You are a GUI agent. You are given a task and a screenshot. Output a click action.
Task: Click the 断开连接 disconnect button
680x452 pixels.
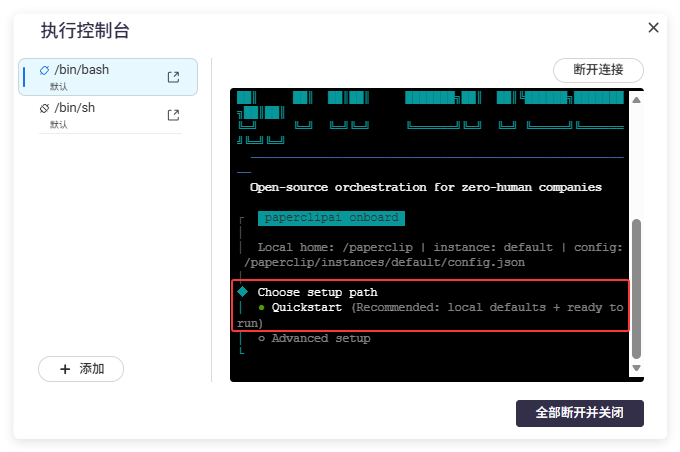click(598, 70)
